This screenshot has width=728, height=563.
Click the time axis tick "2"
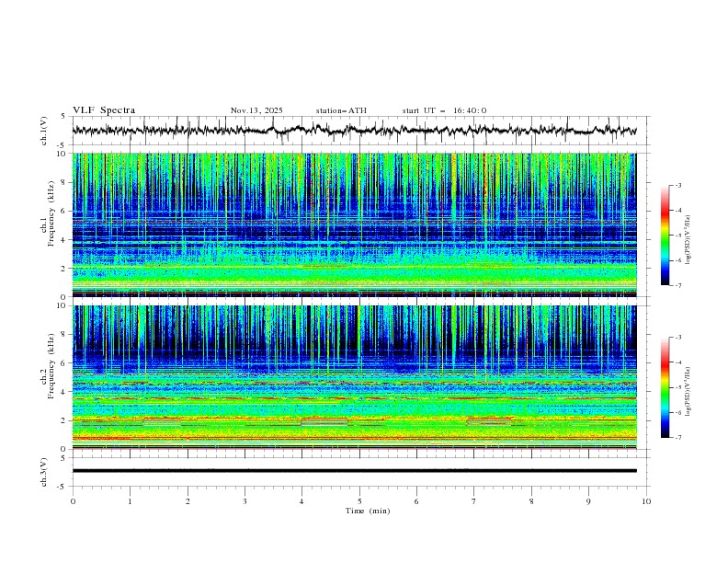pos(188,501)
